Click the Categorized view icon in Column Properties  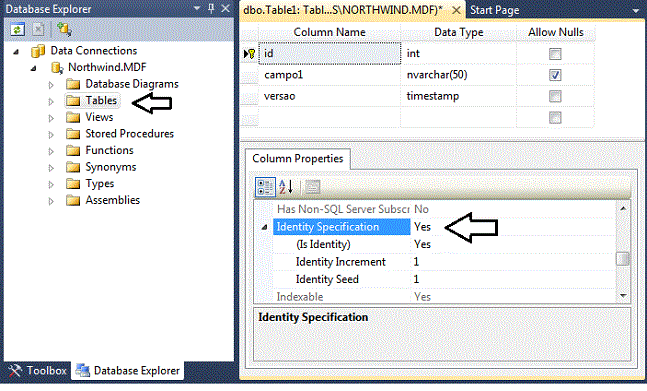click(265, 187)
